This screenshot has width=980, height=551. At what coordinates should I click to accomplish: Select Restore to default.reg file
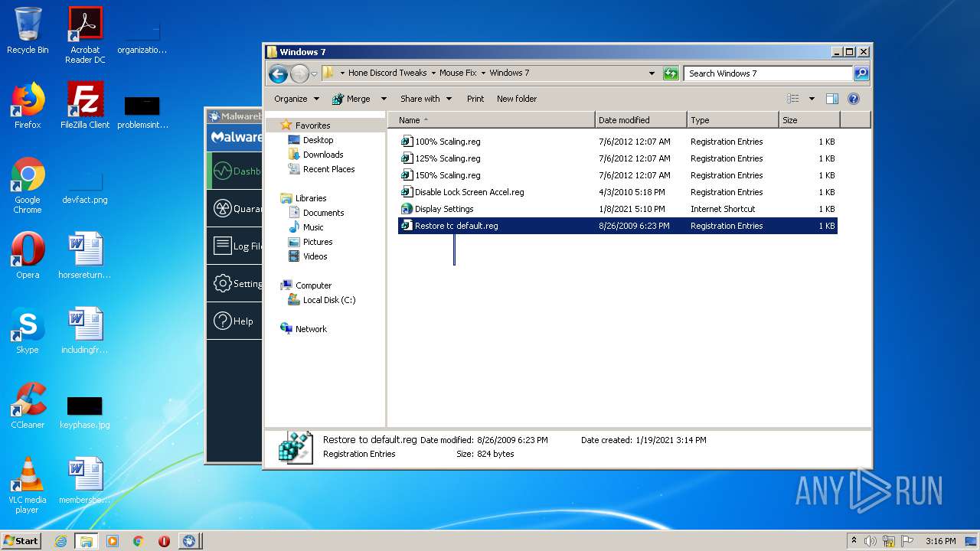tap(617, 226)
